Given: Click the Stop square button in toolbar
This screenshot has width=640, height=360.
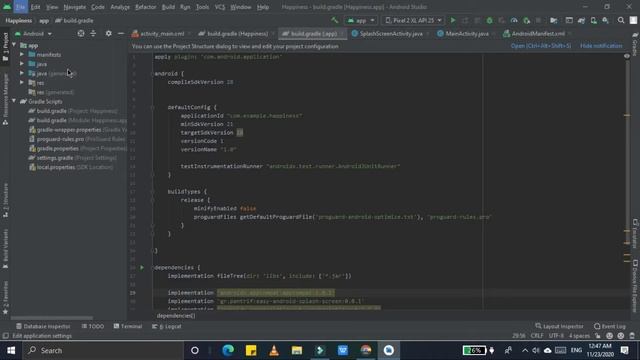Looking at the screenshot, I should 538,20.
